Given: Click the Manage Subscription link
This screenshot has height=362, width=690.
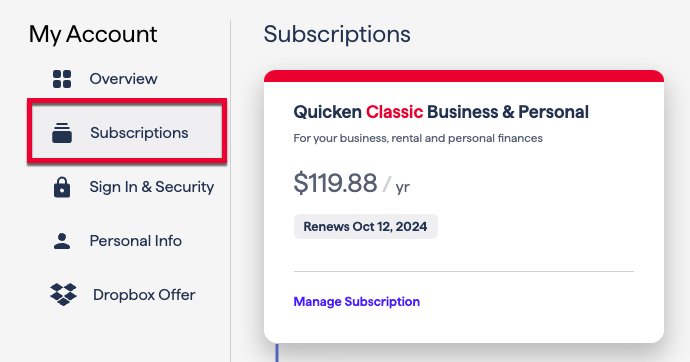Looking at the screenshot, I should point(356,302).
